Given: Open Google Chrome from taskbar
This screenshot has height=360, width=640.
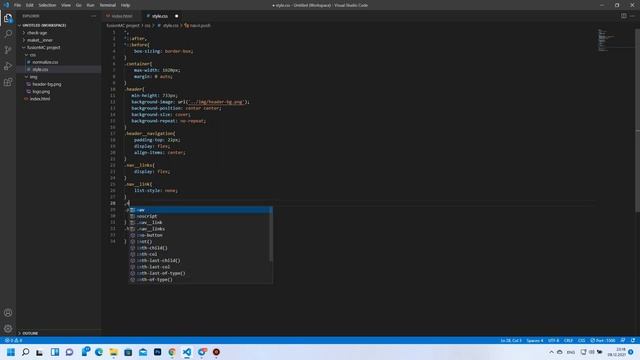Looking at the screenshot, I should pyautogui.click(x=172, y=352).
